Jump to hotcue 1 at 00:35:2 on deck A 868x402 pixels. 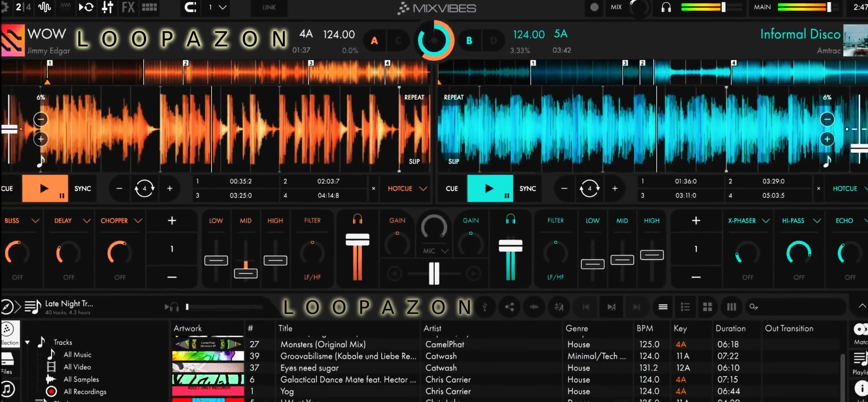point(236,181)
